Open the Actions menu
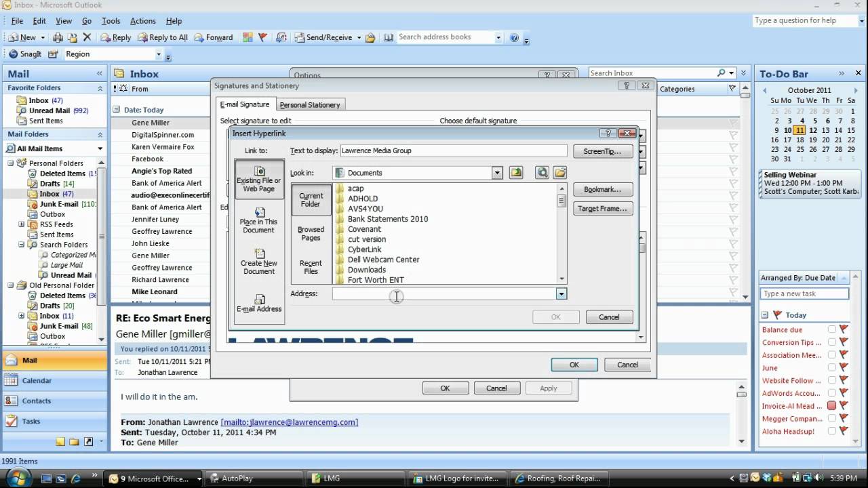This screenshot has height=488, width=868. tap(143, 21)
